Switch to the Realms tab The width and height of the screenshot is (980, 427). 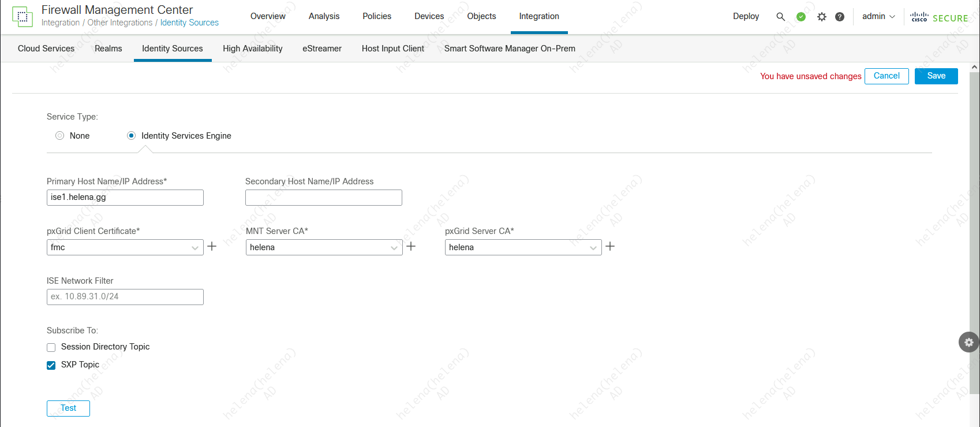(x=108, y=49)
